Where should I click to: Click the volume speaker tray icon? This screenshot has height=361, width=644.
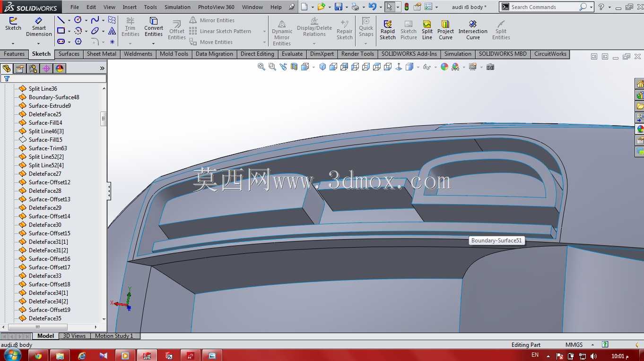pyautogui.click(x=593, y=356)
